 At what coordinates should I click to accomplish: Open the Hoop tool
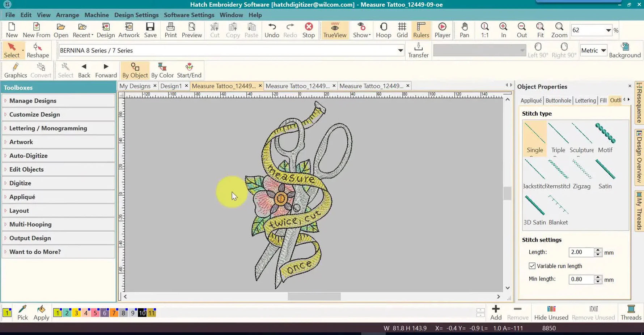(384, 30)
